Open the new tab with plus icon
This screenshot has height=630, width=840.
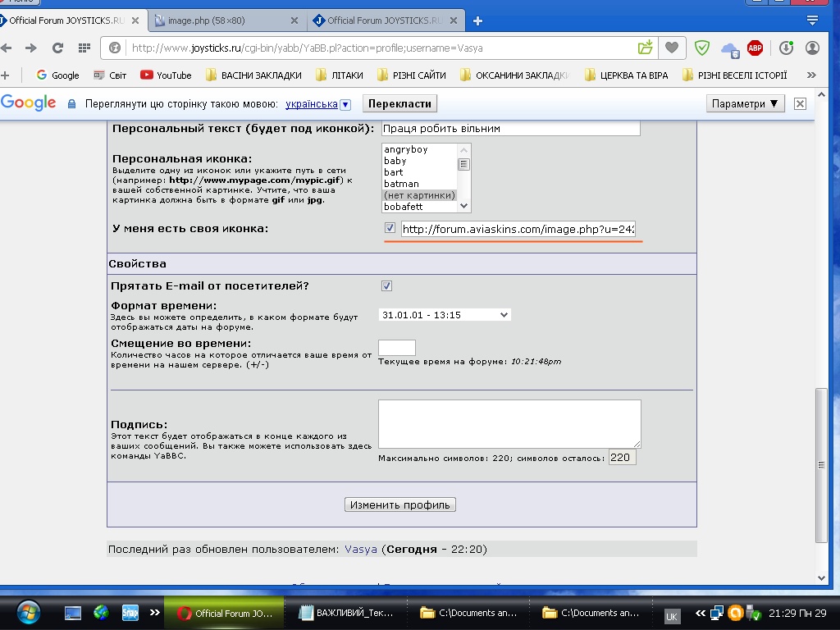(478, 21)
